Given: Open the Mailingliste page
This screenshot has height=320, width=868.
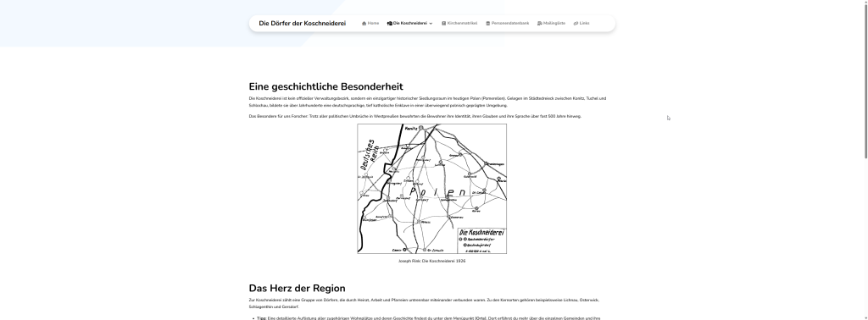Looking at the screenshot, I should pyautogui.click(x=551, y=23).
